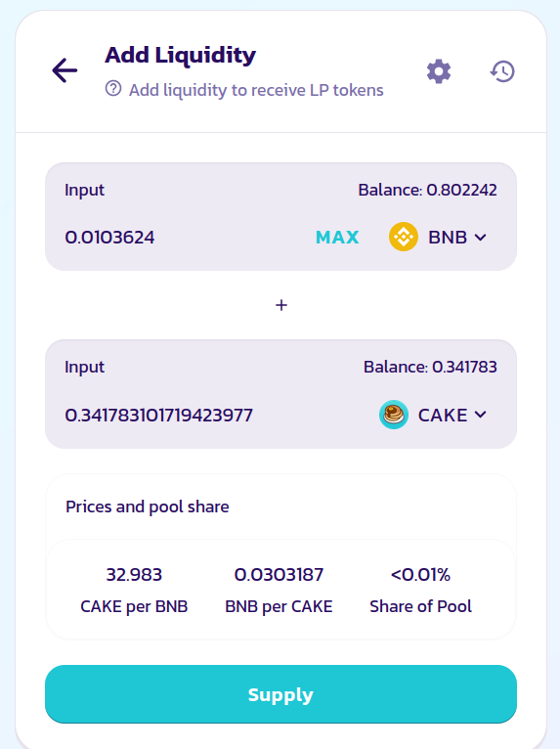Open the CAKE token selector
Viewport: 560px width, 749px height.
434,415
